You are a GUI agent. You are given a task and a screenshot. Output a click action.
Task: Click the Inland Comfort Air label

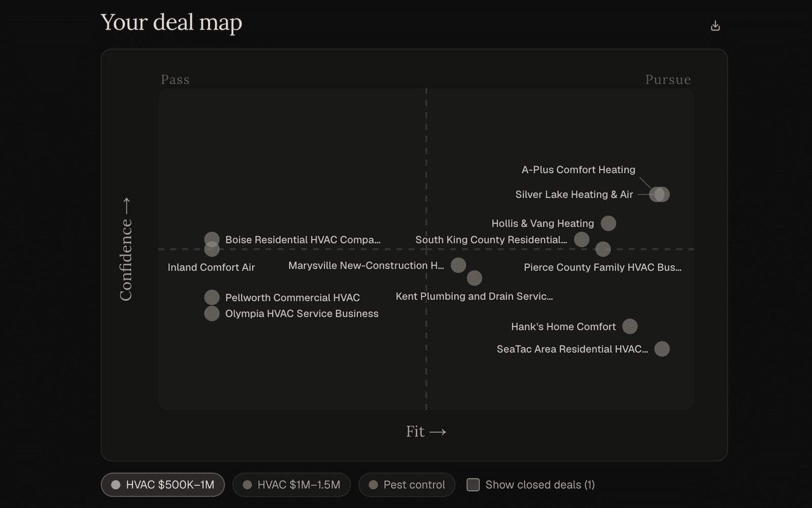211,267
